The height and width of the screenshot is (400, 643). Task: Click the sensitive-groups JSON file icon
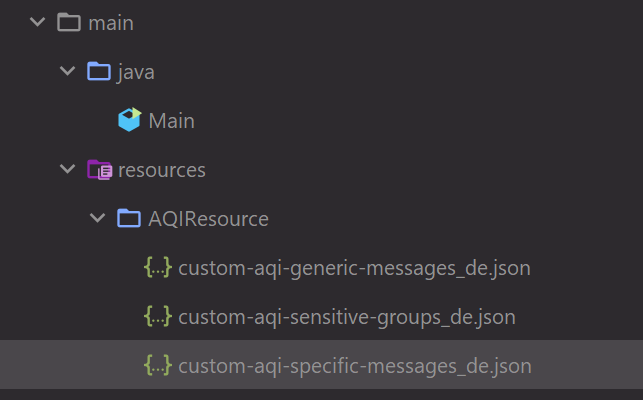(x=158, y=317)
